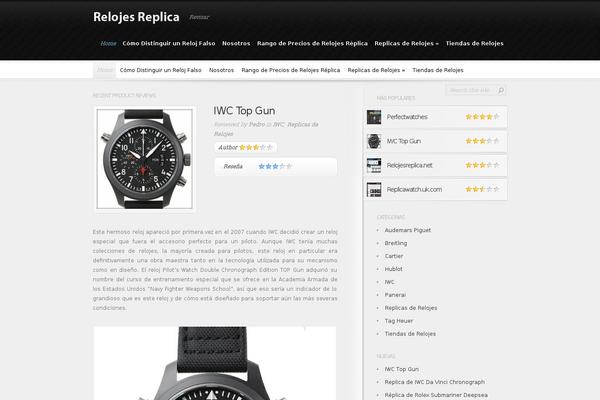Screen dimensions: 600x400
Task: Click the IWC Top Gun watch thumbnail image
Action: (145, 159)
